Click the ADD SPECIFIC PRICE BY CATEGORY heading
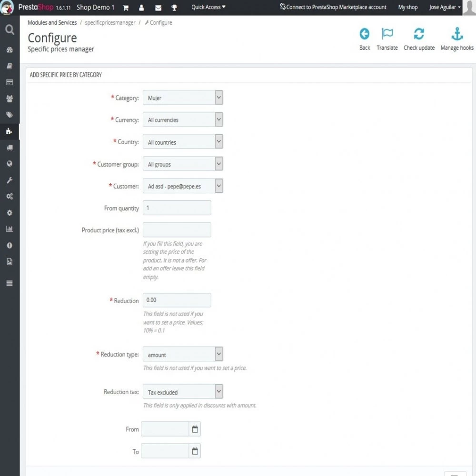Image resolution: width=476 pixels, height=476 pixels. tap(66, 75)
